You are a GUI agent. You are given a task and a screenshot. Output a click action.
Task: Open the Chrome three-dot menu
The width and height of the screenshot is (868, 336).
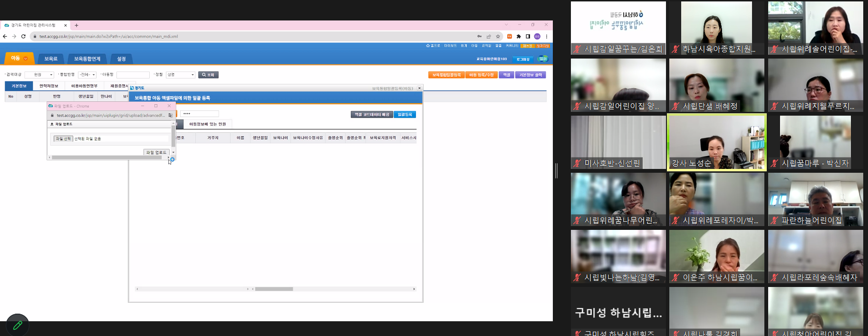tap(547, 36)
